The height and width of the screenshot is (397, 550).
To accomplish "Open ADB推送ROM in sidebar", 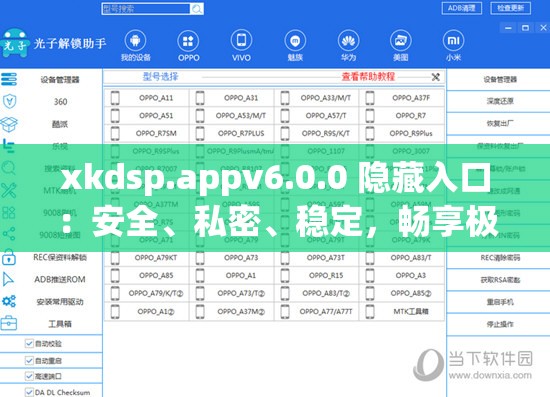I will click(60, 280).
